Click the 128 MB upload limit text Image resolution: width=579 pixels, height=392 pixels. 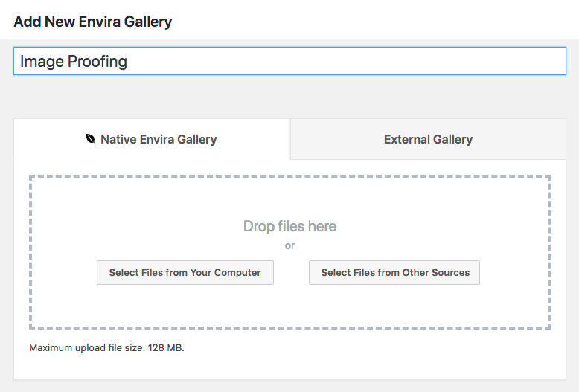[x=166, y=347]
